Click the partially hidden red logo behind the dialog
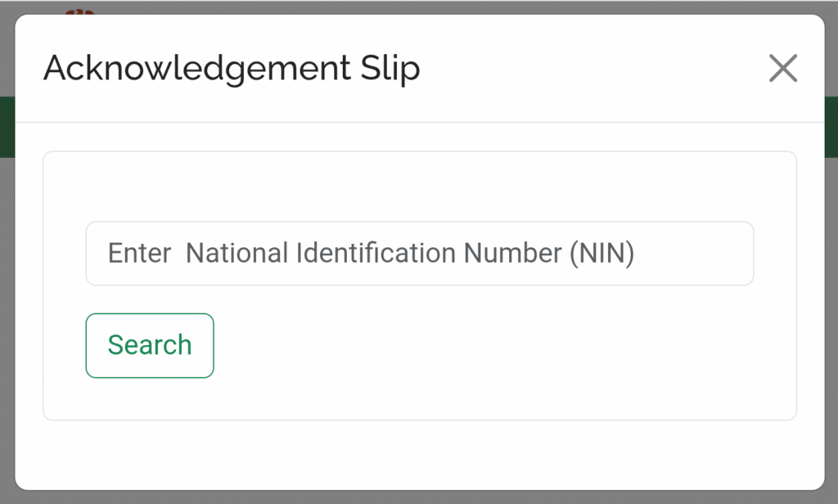 [x=79, y=11]
